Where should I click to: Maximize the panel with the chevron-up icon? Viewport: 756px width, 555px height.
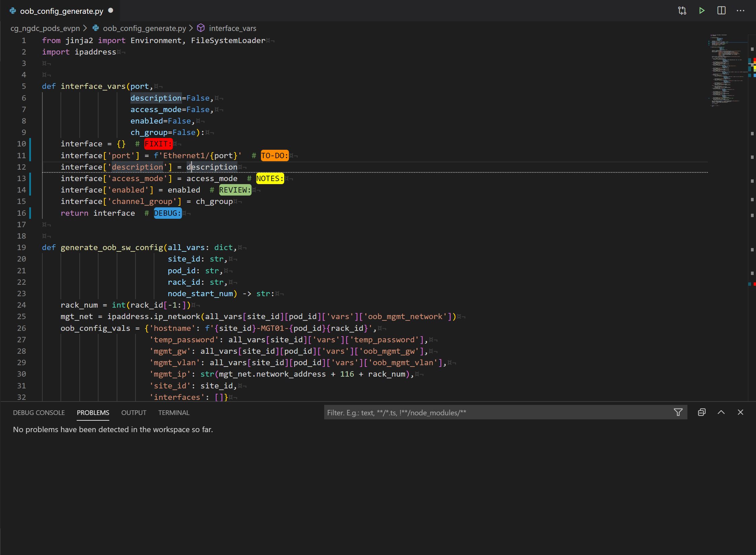tap(721, 412)
